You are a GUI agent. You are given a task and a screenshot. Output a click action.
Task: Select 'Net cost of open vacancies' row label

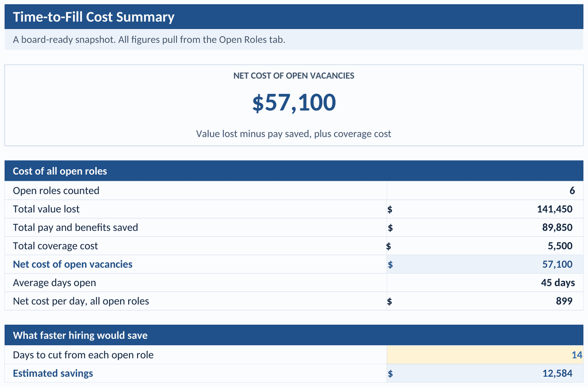coord(72,264)
